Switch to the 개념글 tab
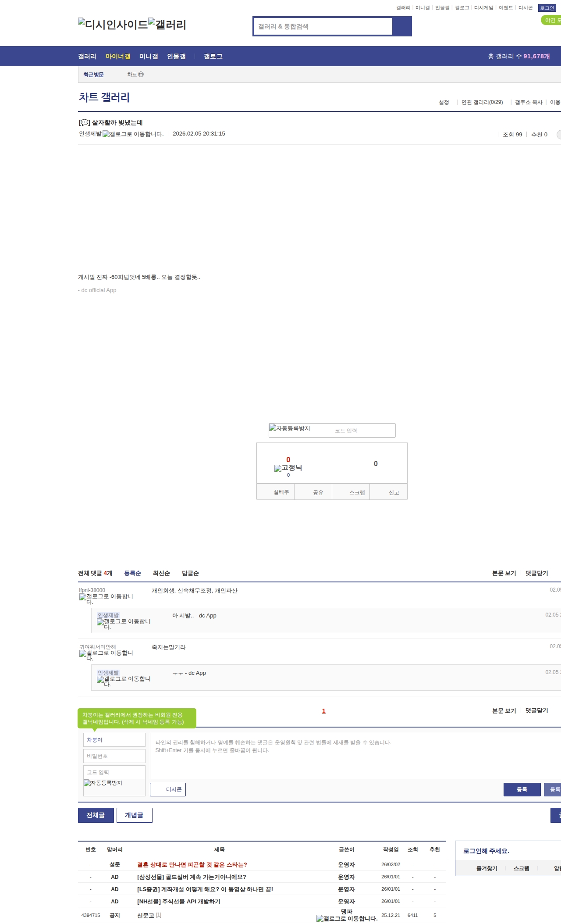 (134, 815)
